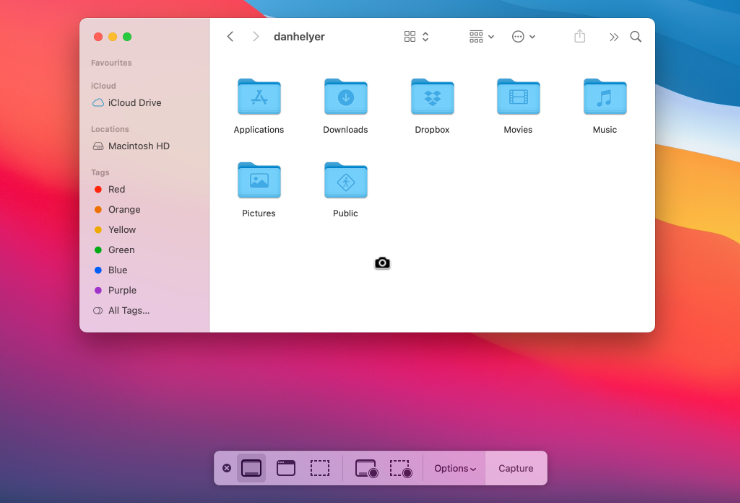The height and width of the screenshot is (503, 740).
Task: Select Capture Entire Screen mode
Action: pyautogui.click(x=251, y=468)
